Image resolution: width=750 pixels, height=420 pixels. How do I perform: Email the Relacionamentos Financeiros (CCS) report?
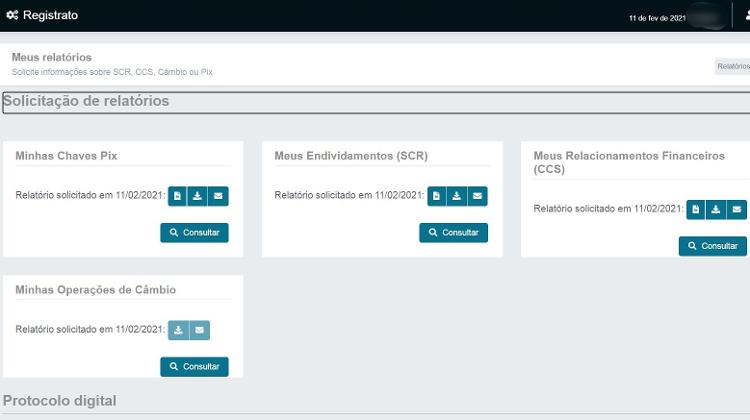(x=737, y=209)
